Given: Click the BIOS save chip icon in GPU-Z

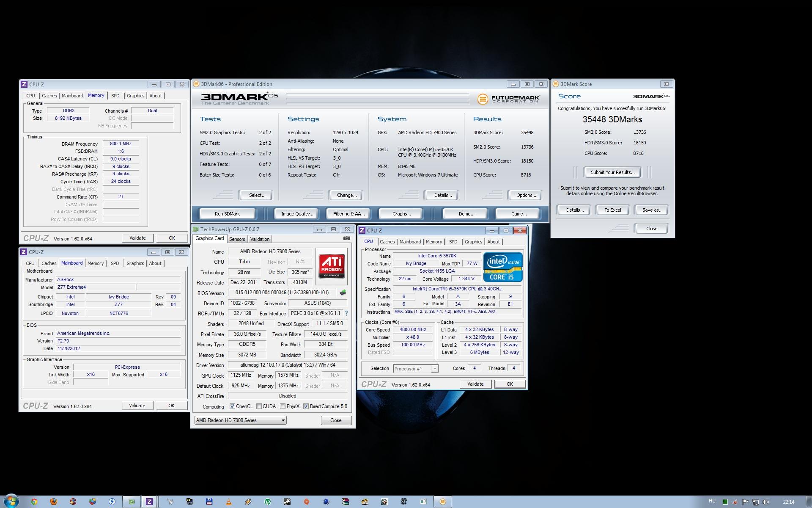Looking at the screenshot, I should 343,293.
